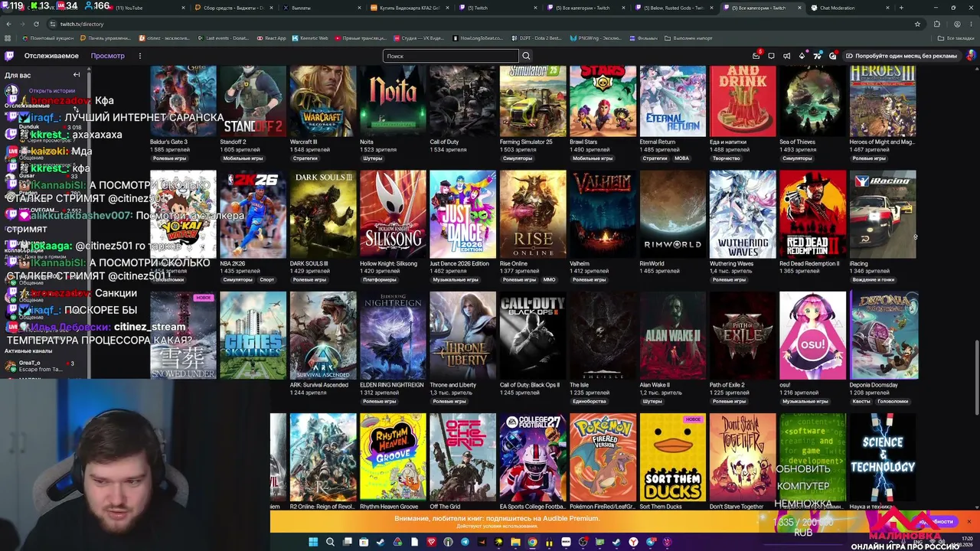This screenshot has width=980, height=551.
Task: Click the megaphone announcements icon
Action: pos(787,56)
